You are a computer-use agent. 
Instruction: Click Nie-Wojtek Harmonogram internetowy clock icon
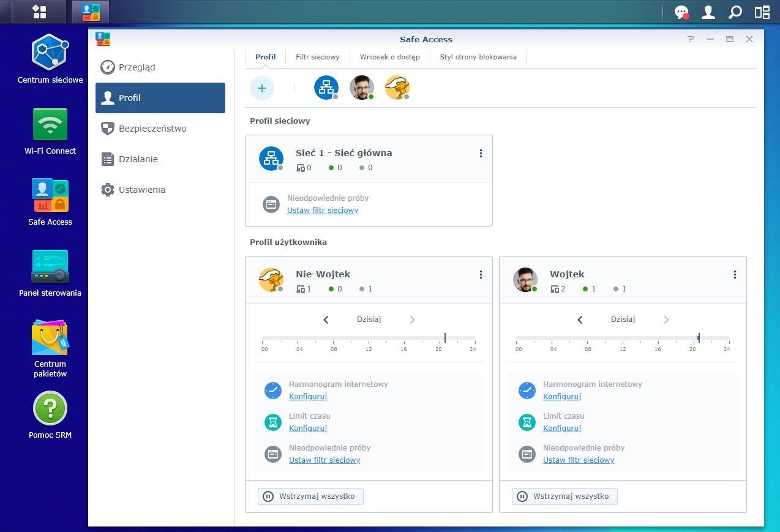(x=272, y=390)
